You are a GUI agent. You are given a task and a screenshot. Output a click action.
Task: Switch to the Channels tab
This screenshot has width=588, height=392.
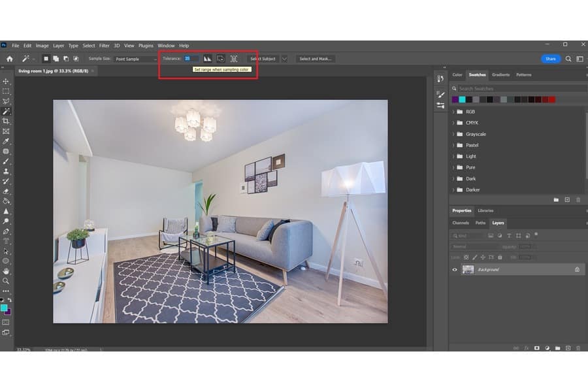pyautogui.click(x=461, y=223)
